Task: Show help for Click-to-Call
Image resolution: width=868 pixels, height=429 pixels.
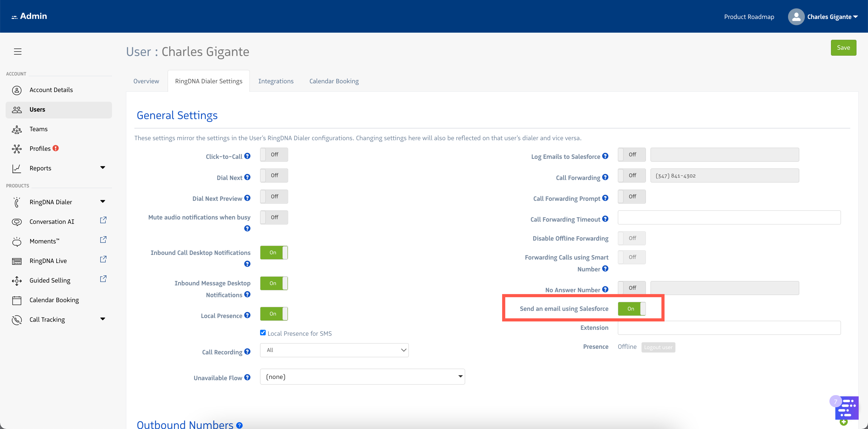Action: click(x=247, y=156)
